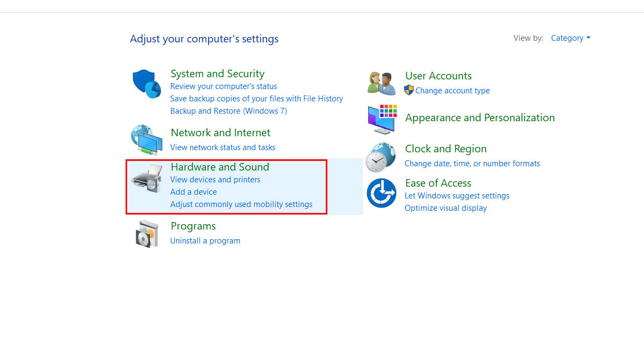Click the User Accounts people icon

tap(382, 83)
